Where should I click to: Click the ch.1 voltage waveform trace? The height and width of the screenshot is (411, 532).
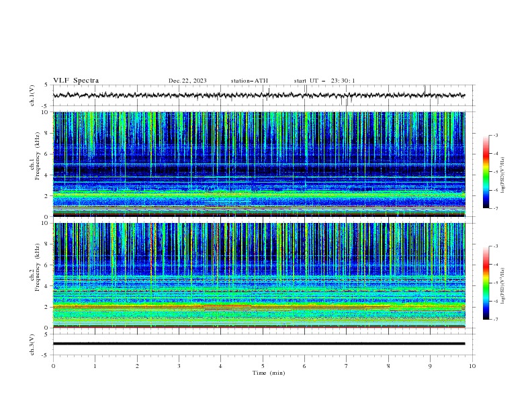pos(259,95)
